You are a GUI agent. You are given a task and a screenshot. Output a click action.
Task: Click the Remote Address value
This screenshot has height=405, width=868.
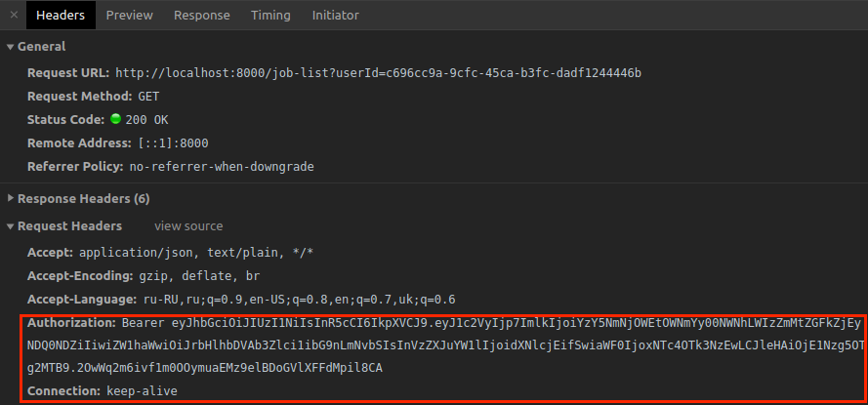(173, 143)
